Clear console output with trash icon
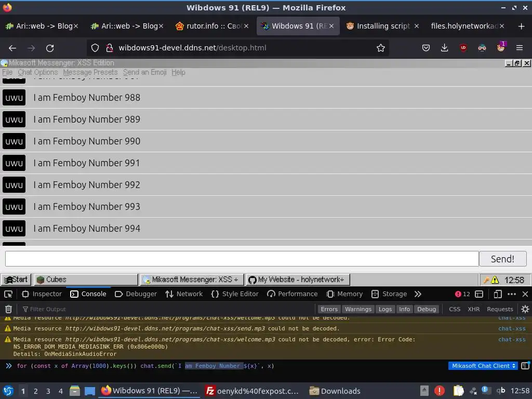This screenshot has width=532, height=399. point(8,309)
